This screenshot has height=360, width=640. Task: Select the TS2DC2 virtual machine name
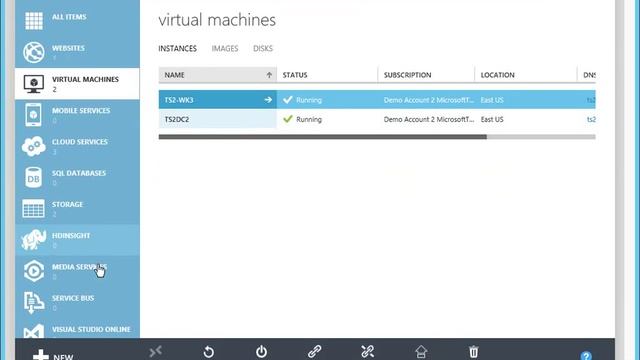[x=177, y=120]
